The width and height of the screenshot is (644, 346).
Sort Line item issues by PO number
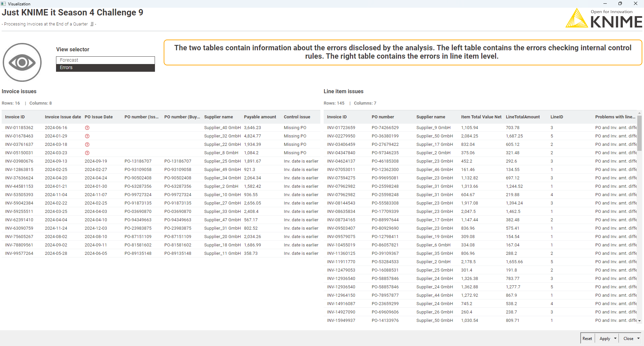pyautogui.click(x=383, y=117)
